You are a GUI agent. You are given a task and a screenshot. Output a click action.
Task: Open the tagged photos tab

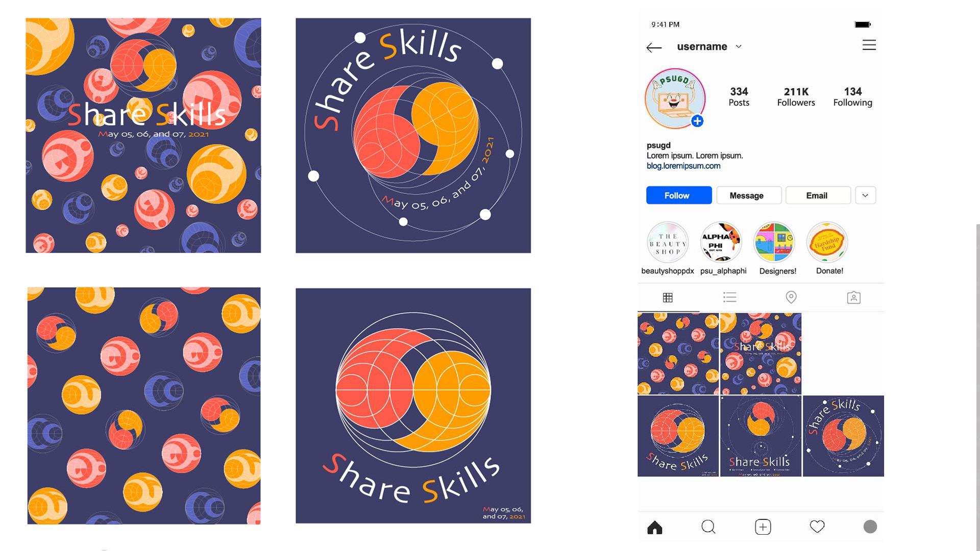tap(853, 297)
